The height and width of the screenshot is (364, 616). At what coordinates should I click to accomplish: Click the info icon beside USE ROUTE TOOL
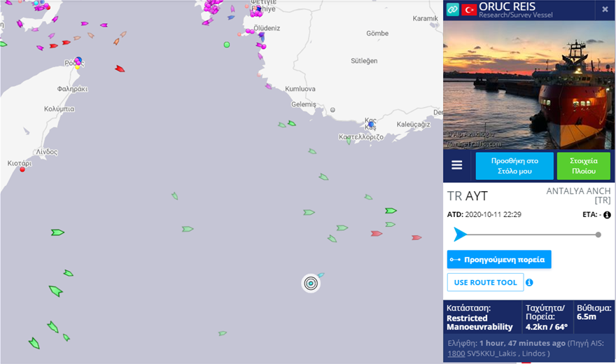coord(529,283)
